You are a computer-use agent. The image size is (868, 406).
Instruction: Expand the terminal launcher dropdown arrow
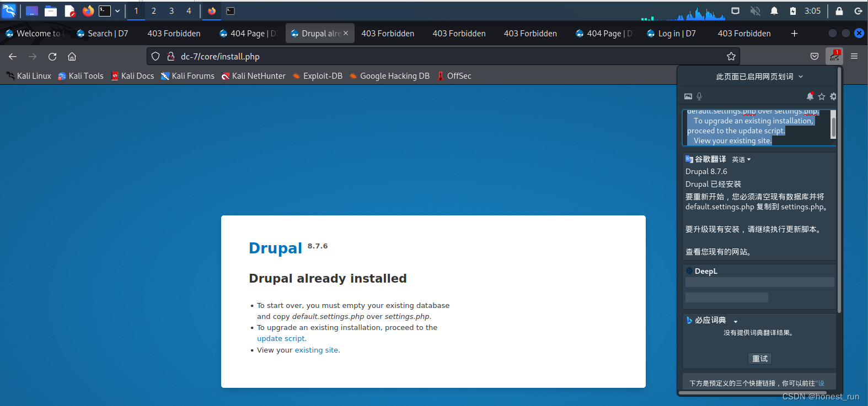coord(117,10)
